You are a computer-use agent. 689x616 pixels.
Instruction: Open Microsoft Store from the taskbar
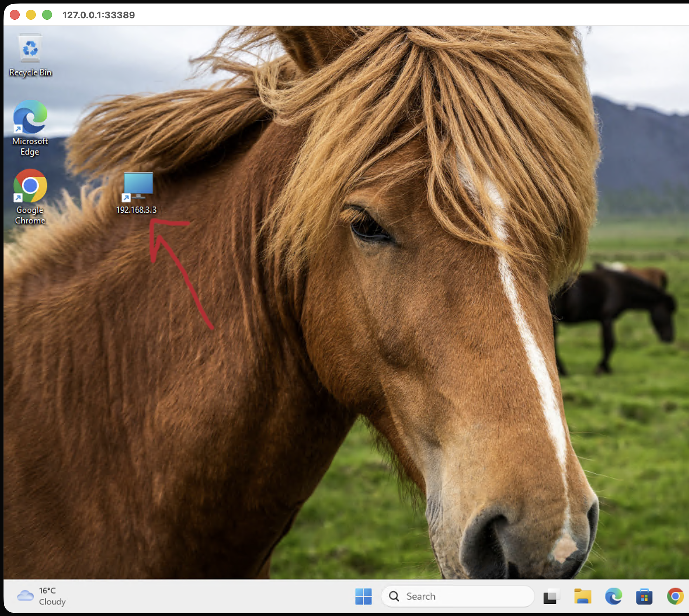(644, 596)
